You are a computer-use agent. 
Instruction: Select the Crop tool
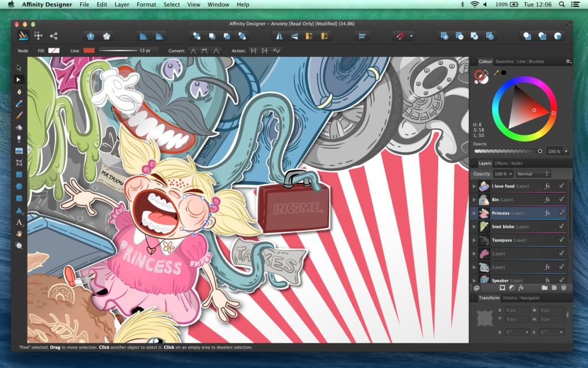click(20, 163)
